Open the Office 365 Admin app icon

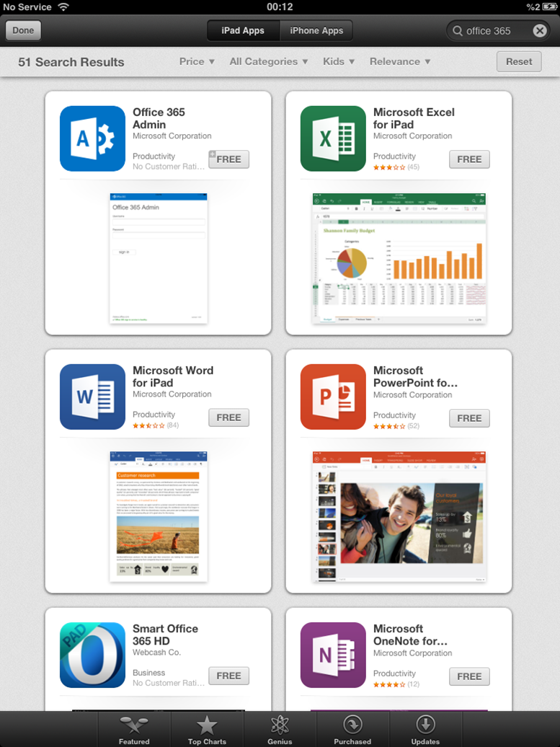point(92,138)
